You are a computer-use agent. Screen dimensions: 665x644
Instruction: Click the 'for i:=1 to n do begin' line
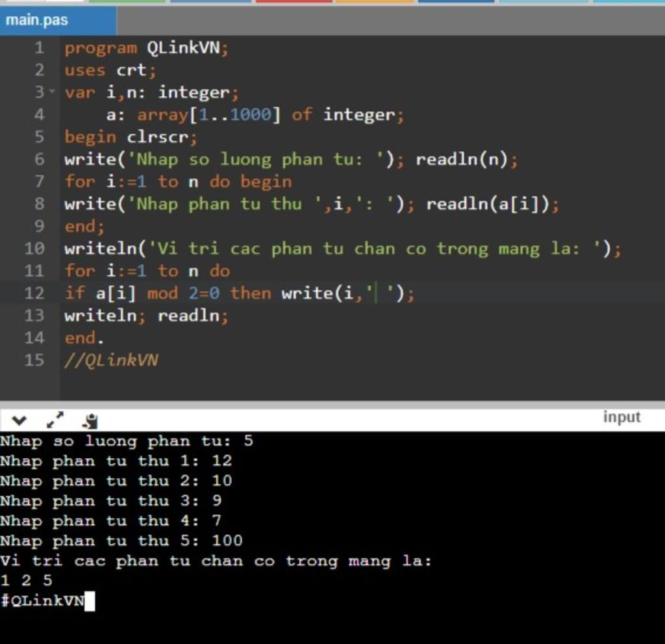click(x=178, y=182)
